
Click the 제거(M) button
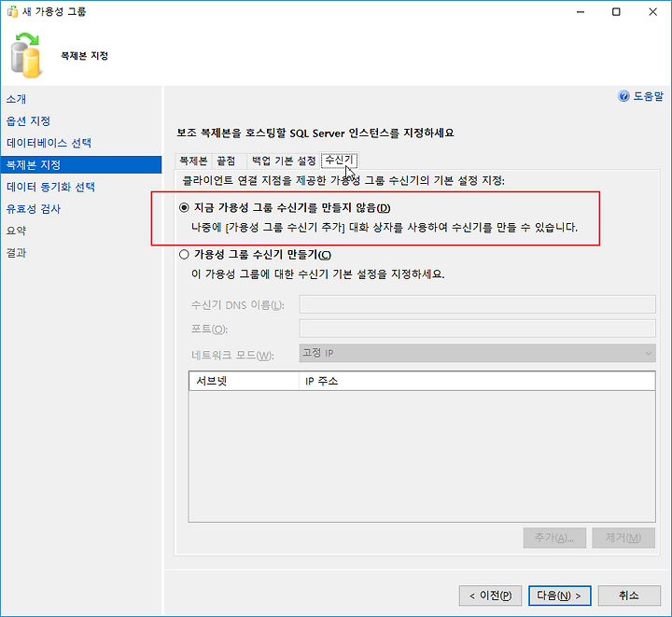click(x=623, y=538)
